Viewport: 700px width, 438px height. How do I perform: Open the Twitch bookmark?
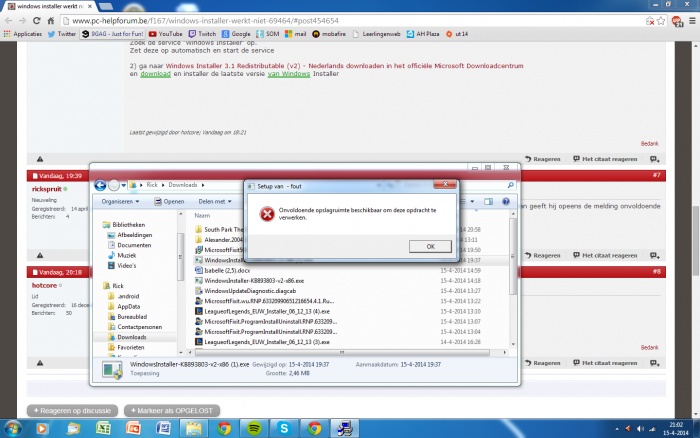point(202,34)
